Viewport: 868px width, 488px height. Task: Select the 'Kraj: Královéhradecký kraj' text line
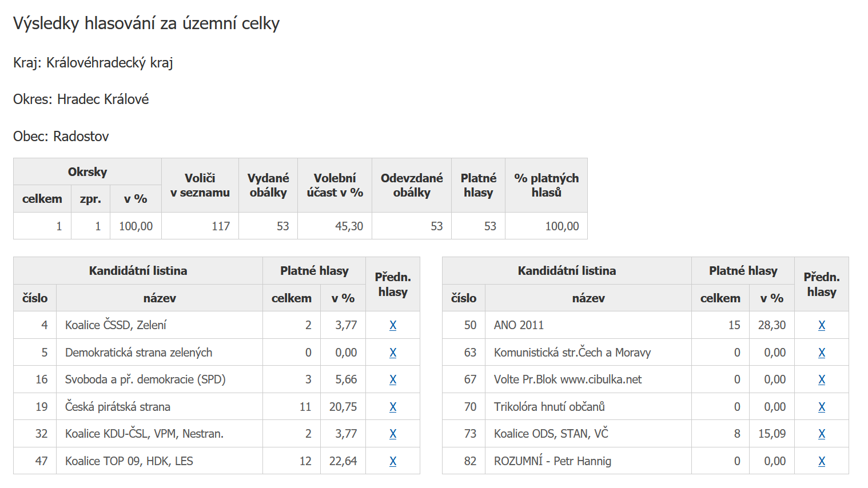pyautogui.click(x=93, y=63)
